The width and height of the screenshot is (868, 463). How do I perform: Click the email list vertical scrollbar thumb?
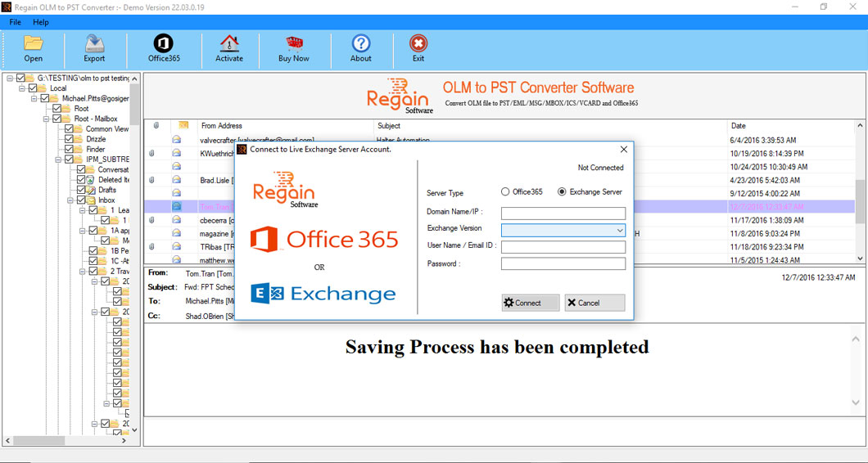[x=860, y=200]
